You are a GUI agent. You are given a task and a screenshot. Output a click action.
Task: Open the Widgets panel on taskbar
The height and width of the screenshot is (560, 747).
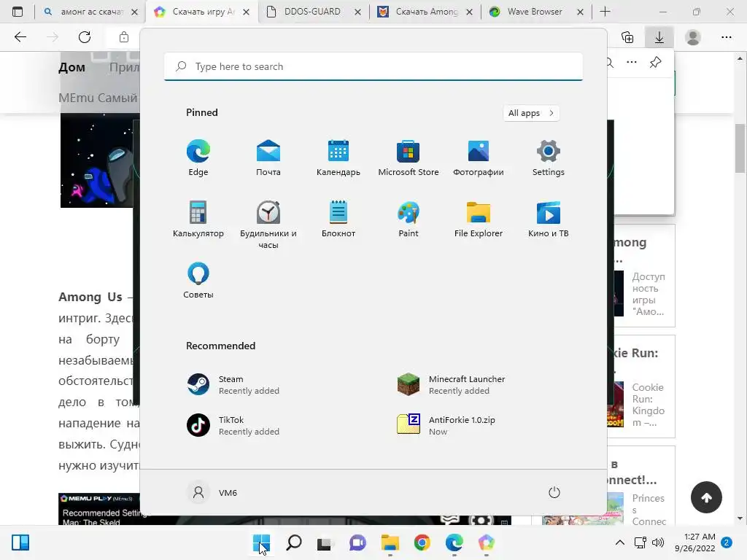20,542
